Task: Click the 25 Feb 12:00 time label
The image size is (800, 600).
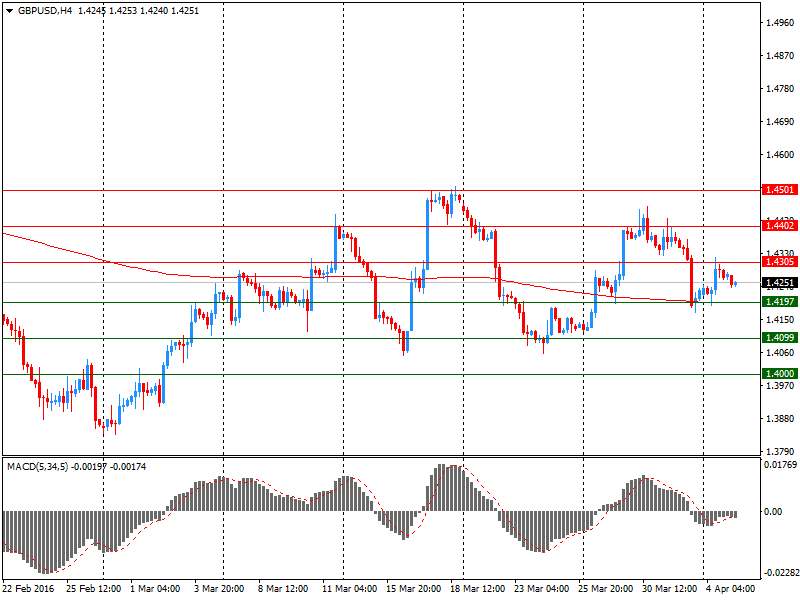Action: click(93, 588)
